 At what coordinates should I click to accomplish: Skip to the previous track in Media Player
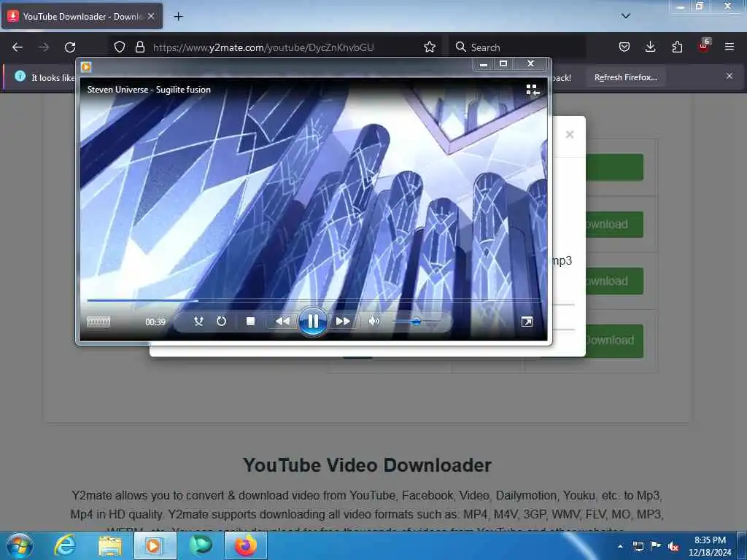coord(282,322)
